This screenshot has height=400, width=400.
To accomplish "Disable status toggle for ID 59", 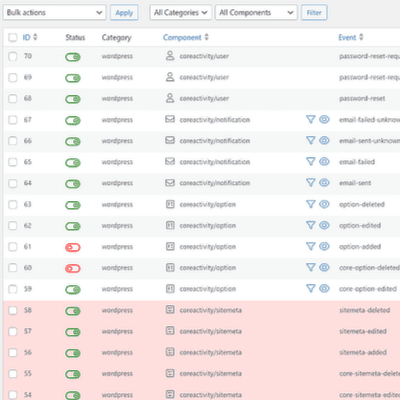I will click(73, 289).
